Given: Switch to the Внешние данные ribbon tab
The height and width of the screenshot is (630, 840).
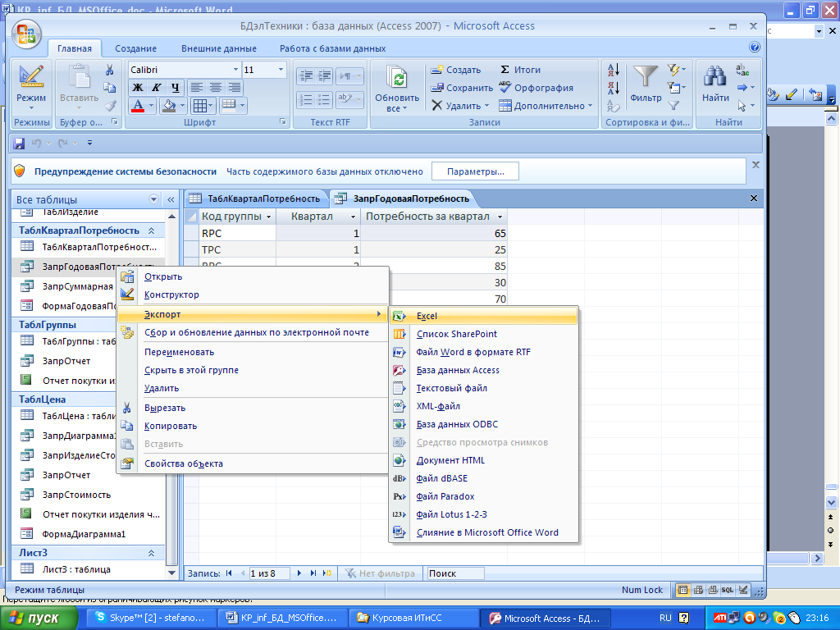Looking at the screenshot, I should pyautogui.click(x=218, y=48).
